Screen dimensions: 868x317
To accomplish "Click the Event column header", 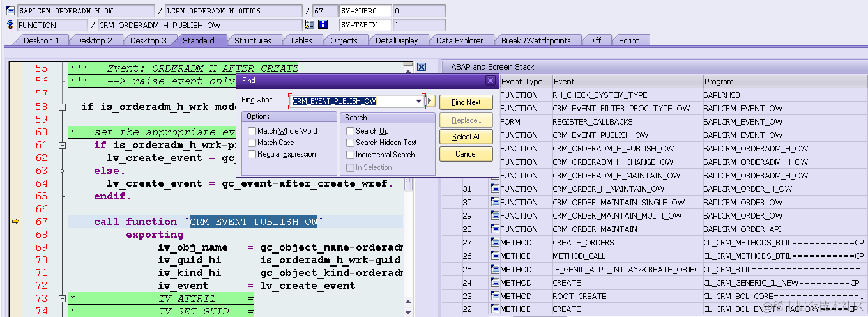I will [x=627, y=81].
